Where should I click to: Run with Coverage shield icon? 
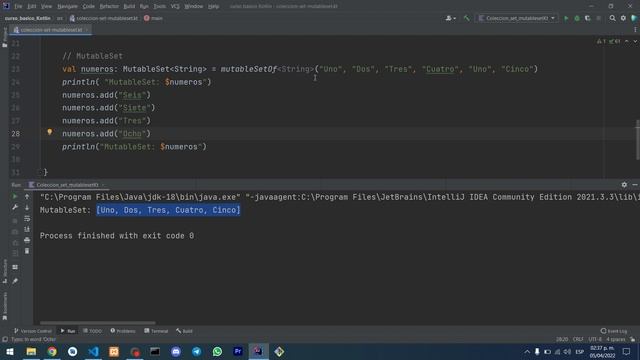[587, 18]
